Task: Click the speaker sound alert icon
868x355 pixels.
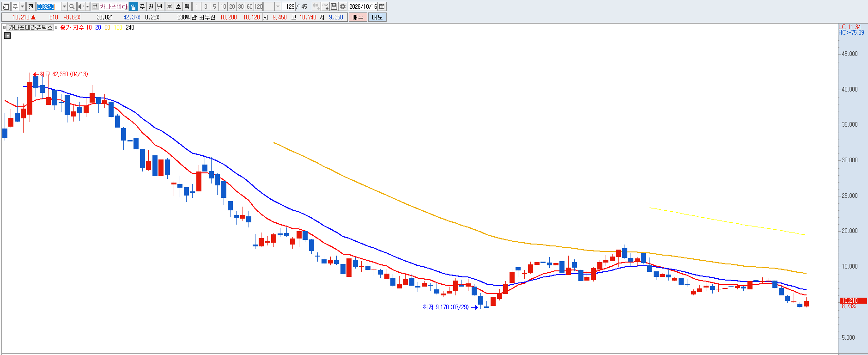Action: [x=81, y=6]
